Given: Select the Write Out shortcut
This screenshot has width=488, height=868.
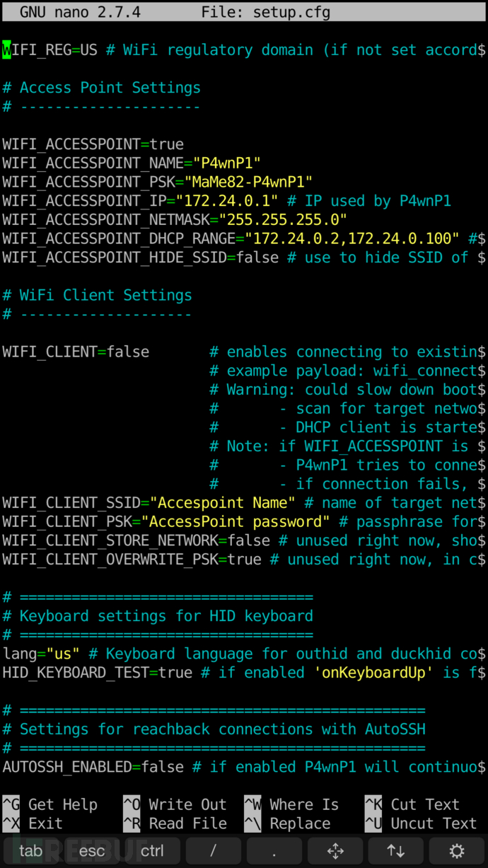Looking at the screenshot, I should [x=175, y=804].
